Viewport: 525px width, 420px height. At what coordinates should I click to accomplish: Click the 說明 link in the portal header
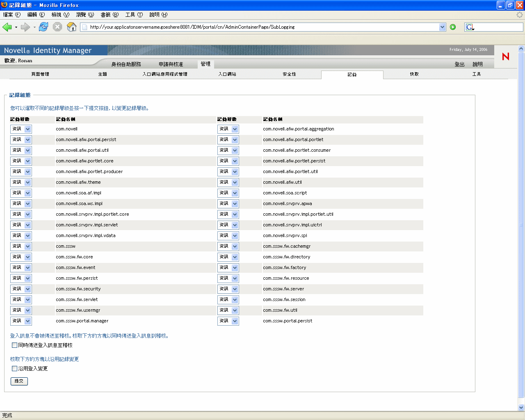(x=477, y=64)
